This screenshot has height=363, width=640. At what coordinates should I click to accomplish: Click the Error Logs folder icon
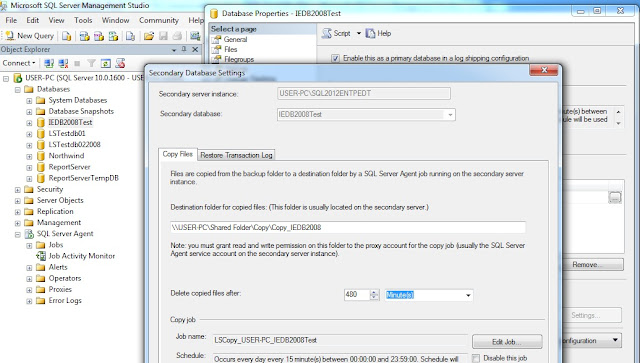coord(40,301)
